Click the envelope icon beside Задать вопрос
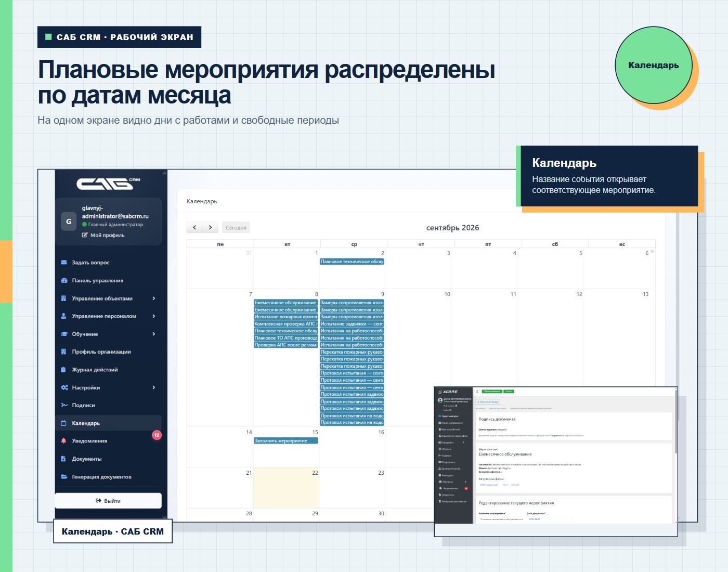 point(64,263)
